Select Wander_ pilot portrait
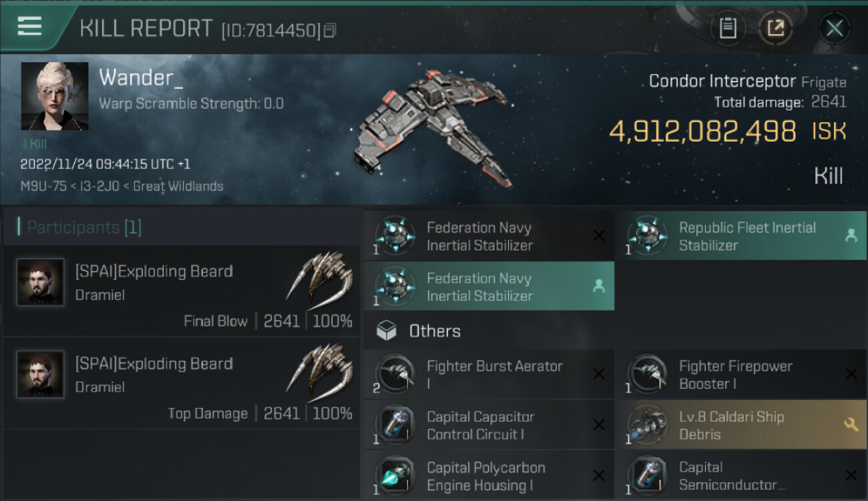The height and width of the screenshot is (501, 868). tap(55, 96)
